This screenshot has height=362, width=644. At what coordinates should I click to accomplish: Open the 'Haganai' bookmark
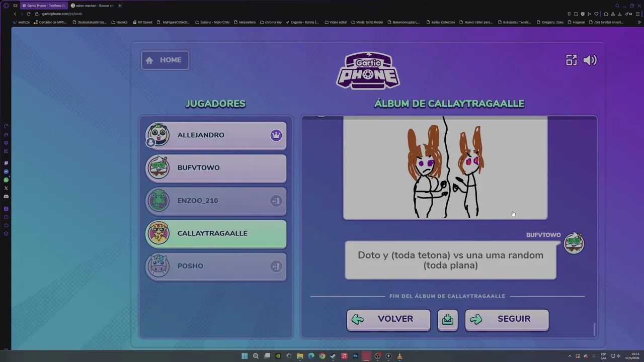tap(576, 22)
